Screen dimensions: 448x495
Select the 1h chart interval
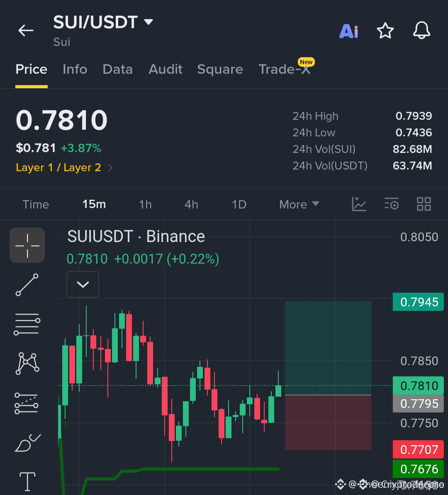pyautogui.click(x=145, y=204)
